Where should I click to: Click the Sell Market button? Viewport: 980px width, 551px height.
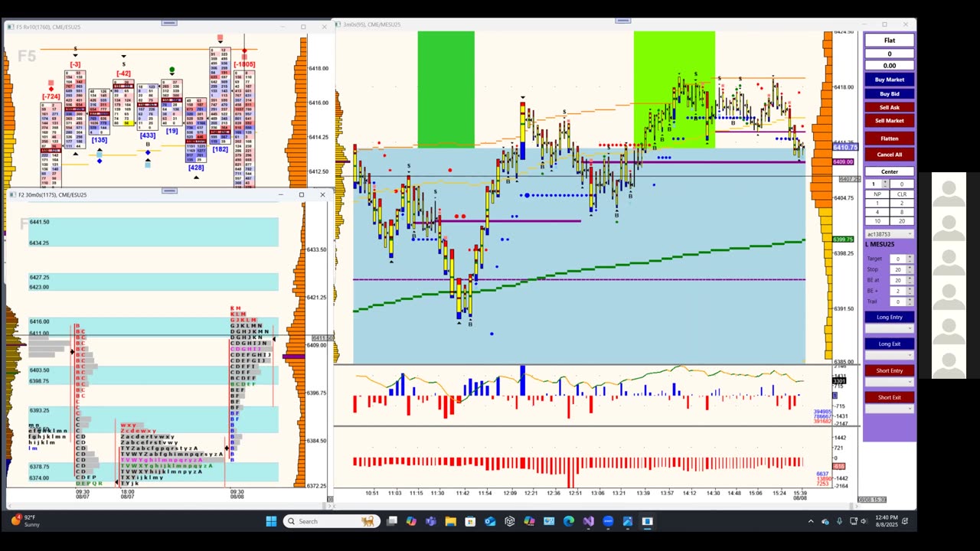(x=889, y=120)
